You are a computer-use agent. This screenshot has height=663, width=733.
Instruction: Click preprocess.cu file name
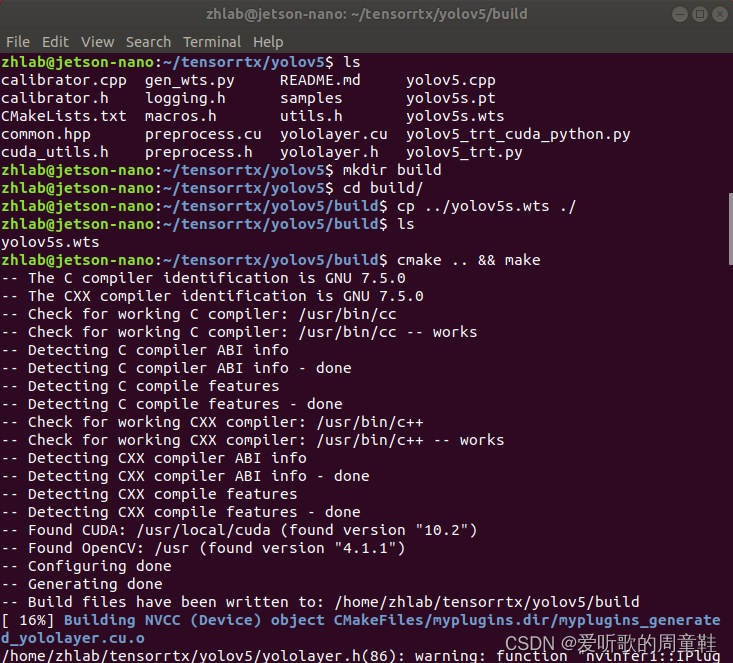(203, 135)
